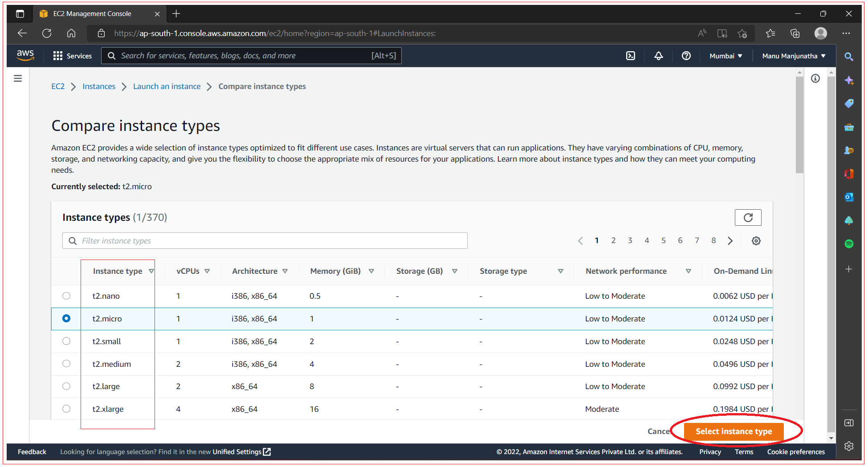This screenshot has width=868, height=467.
Task: Open table preferences gear icon
Action: pos(756,240)
